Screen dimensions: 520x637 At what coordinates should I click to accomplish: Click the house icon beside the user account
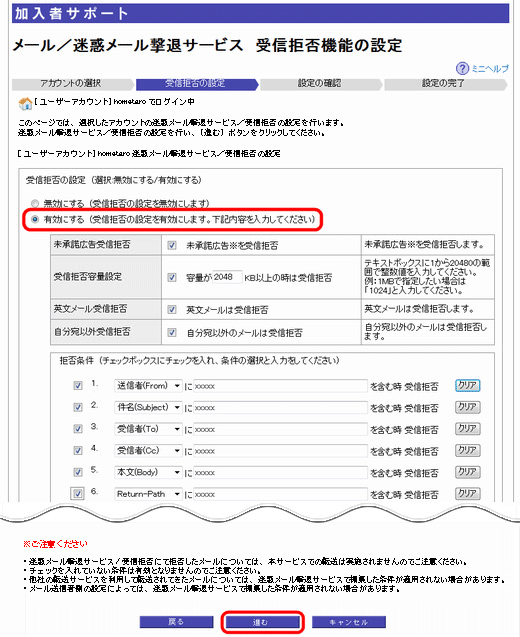pos(25,104)
